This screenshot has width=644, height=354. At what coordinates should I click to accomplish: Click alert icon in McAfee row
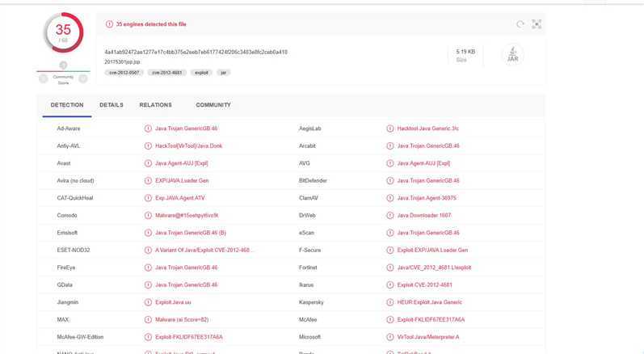(389, 319)
